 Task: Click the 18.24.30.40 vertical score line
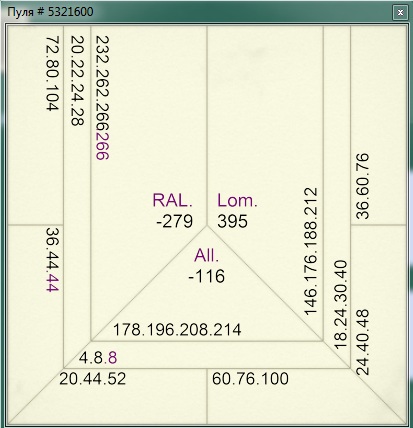click(340, 305)
